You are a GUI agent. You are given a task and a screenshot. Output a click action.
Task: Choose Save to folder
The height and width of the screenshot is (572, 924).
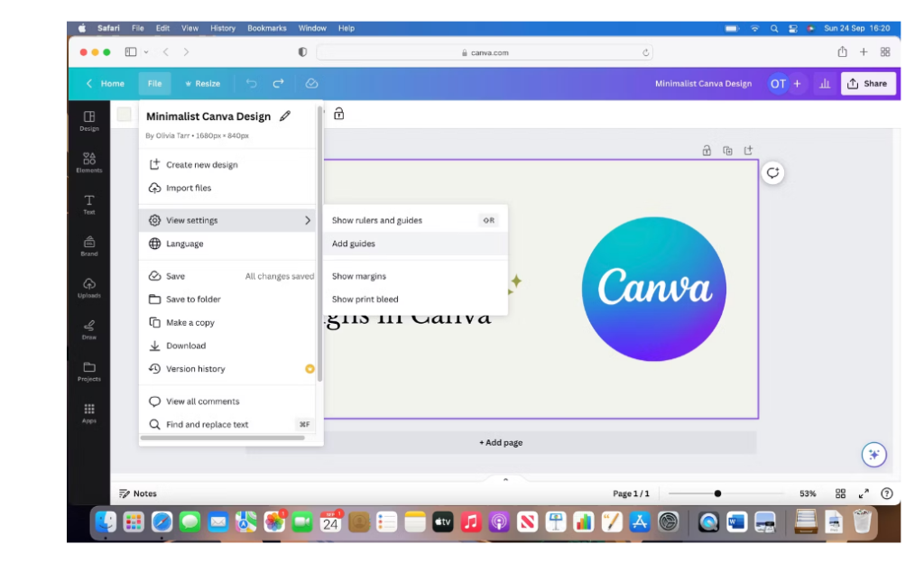pos(227,300)
